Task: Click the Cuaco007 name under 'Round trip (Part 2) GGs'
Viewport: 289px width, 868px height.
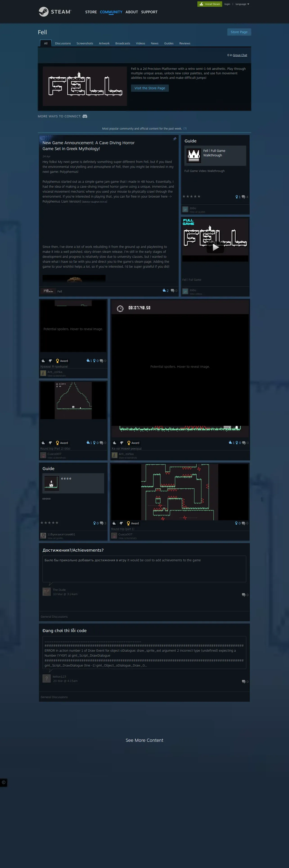Action: tap(54, 454)
